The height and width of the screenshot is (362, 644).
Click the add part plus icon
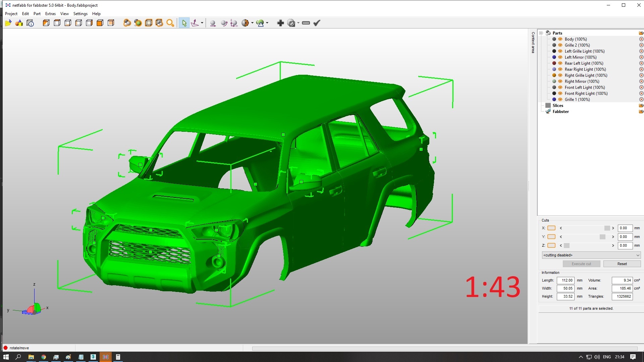[281, 23]
